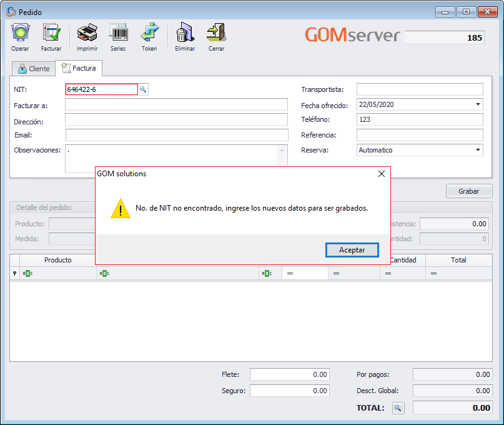Switch to the Factura tab
Image resolution: width=504 pixels, height=425 pixels.
click(79, 68)
